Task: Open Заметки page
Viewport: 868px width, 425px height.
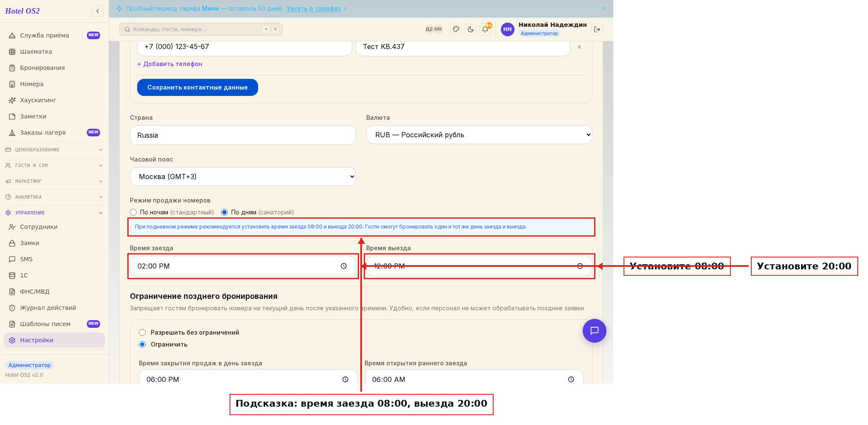Action: tap(54, 116)
